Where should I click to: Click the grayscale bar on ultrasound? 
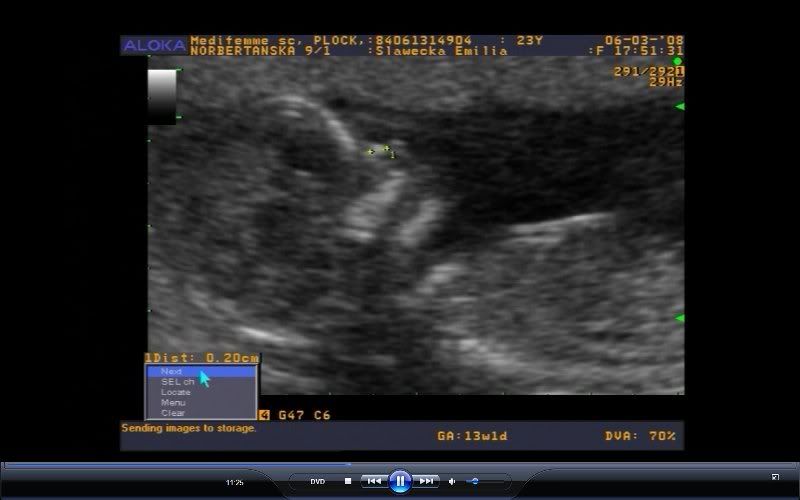point(162,97)
